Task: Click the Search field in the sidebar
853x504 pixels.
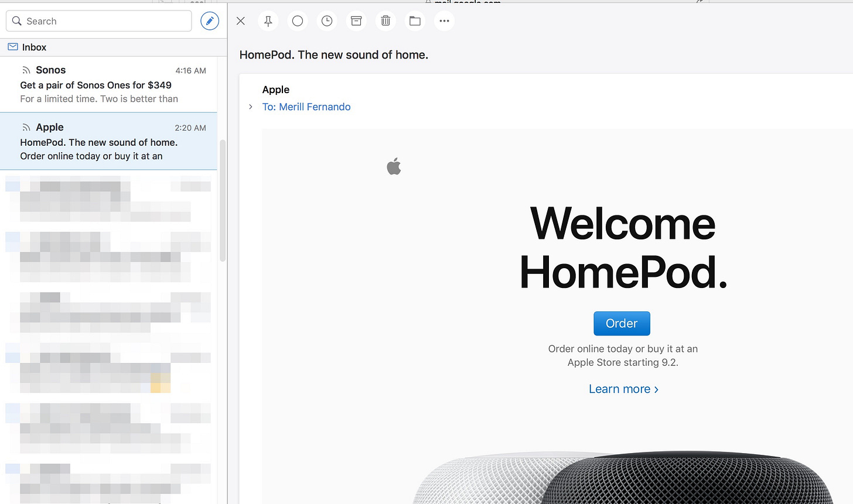Action: point(99,21)
